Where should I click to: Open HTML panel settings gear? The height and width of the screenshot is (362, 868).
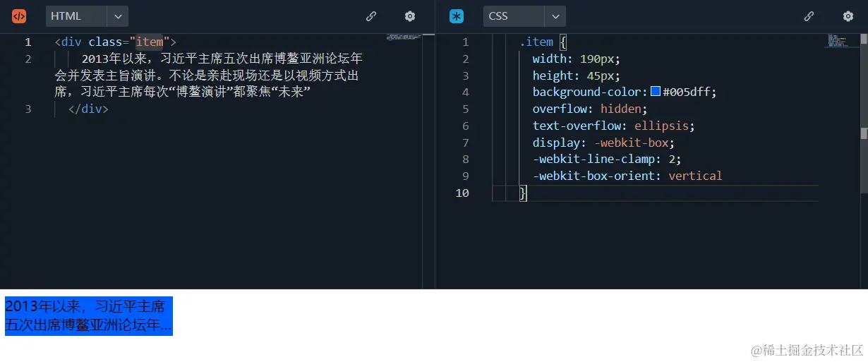pyautogui.click(x=410, y=16)
